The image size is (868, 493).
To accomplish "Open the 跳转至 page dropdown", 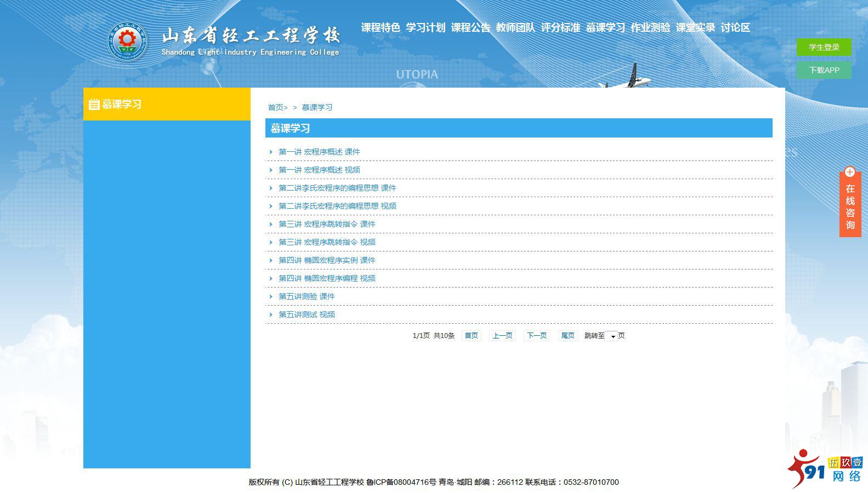I will pyautogui.click(x=611, y=336).
